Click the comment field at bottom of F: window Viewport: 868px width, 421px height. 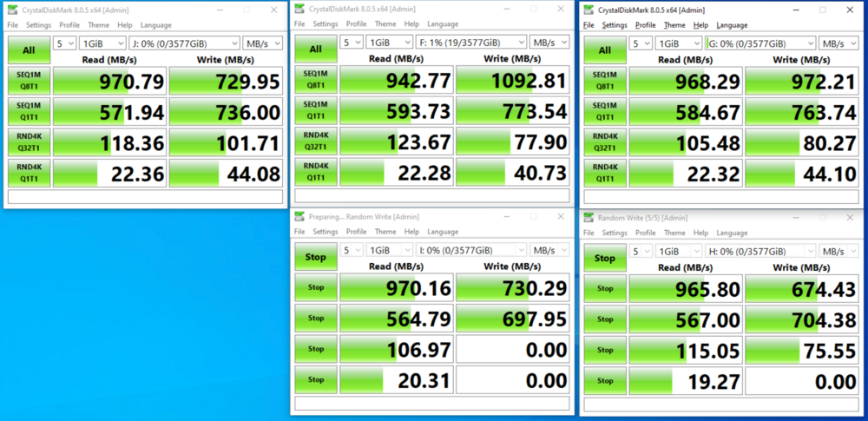(x=431, y=195)
